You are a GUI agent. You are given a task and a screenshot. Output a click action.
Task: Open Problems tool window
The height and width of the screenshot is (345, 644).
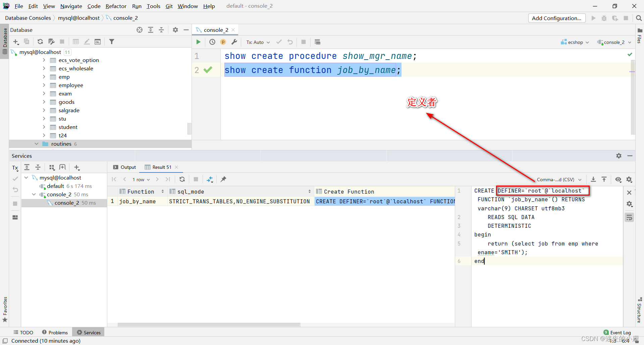pyautogui.click(x=55, y=332)
